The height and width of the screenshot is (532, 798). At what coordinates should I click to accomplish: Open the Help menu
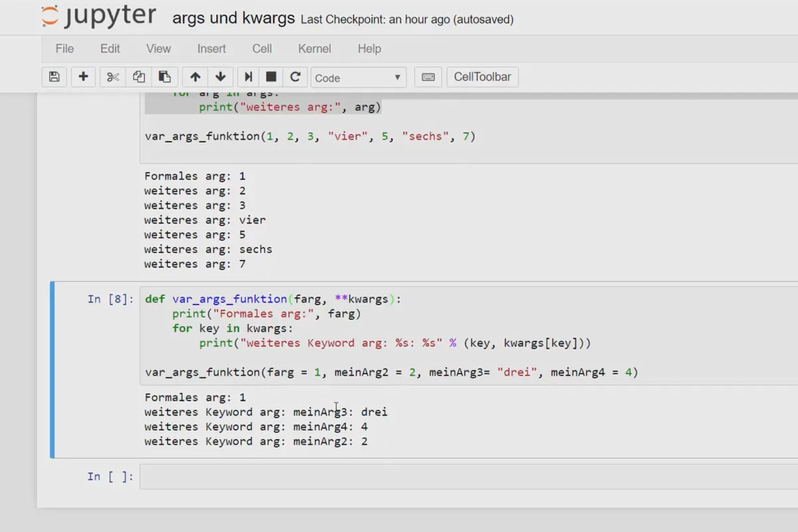[369, 49]
